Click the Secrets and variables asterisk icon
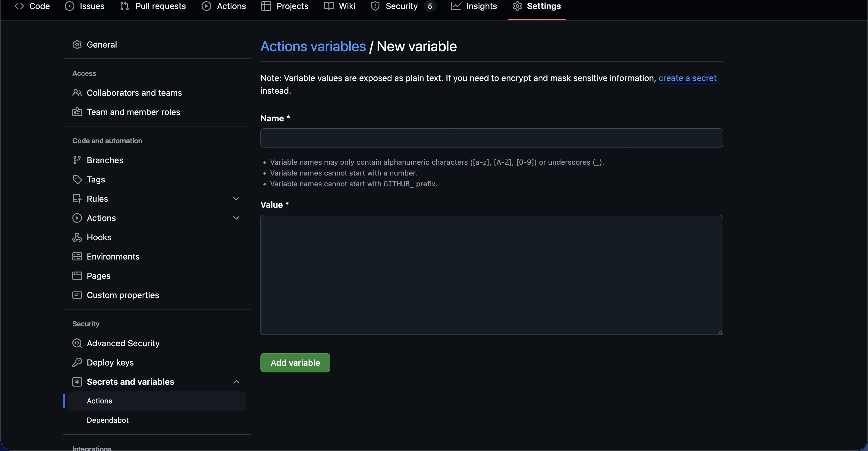The height and width of the screenshot is (451, 868). coord(77,382)
